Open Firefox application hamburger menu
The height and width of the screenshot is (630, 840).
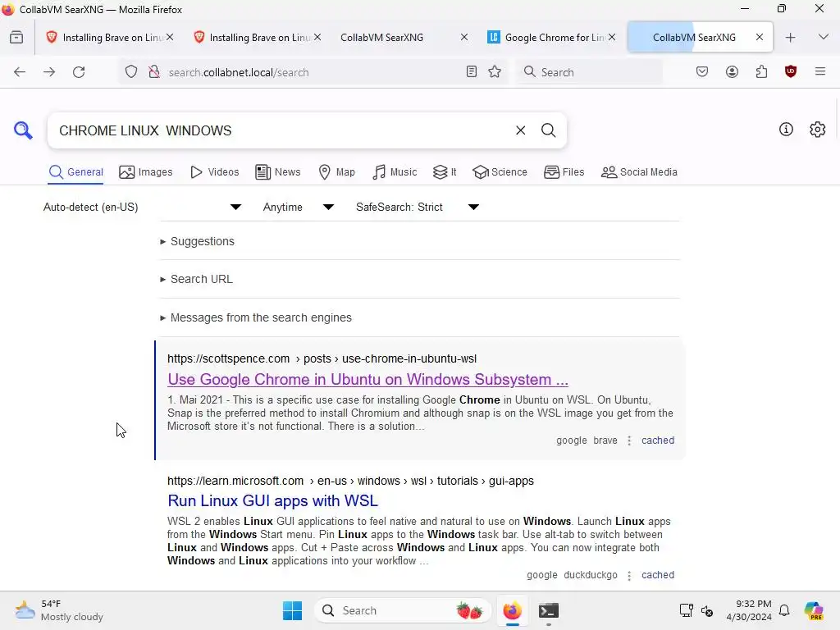click(x=820, y=72)
